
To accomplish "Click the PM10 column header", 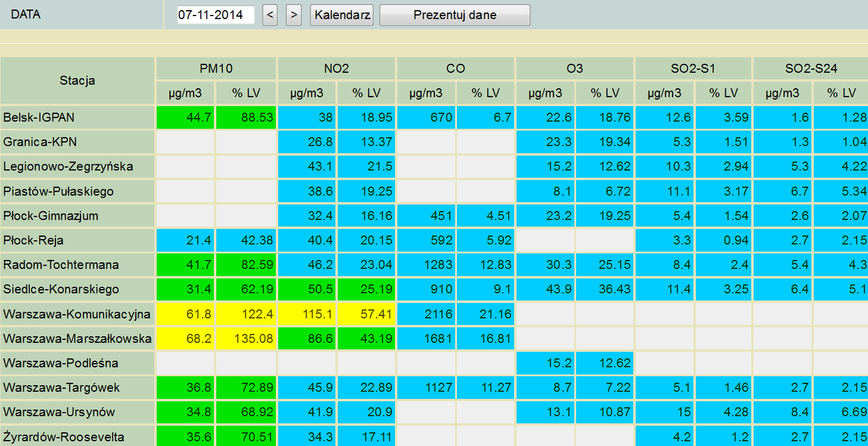I will (x=216, y=69).
